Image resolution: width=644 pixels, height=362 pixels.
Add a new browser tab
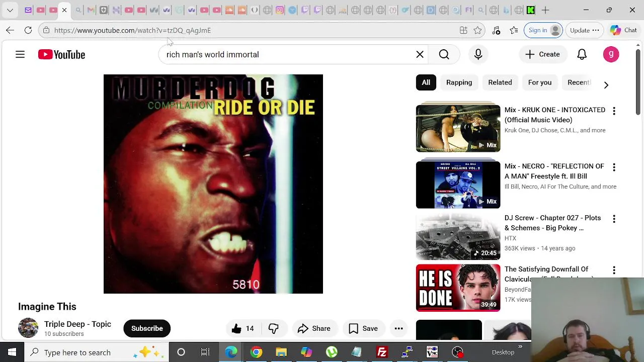tap(545, 10)
